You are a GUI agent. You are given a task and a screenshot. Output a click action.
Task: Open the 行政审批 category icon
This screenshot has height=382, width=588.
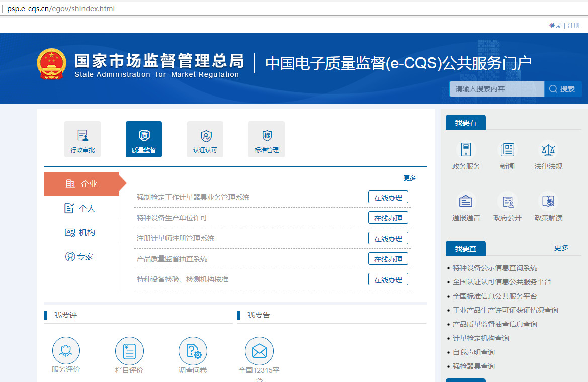[82, 139]
